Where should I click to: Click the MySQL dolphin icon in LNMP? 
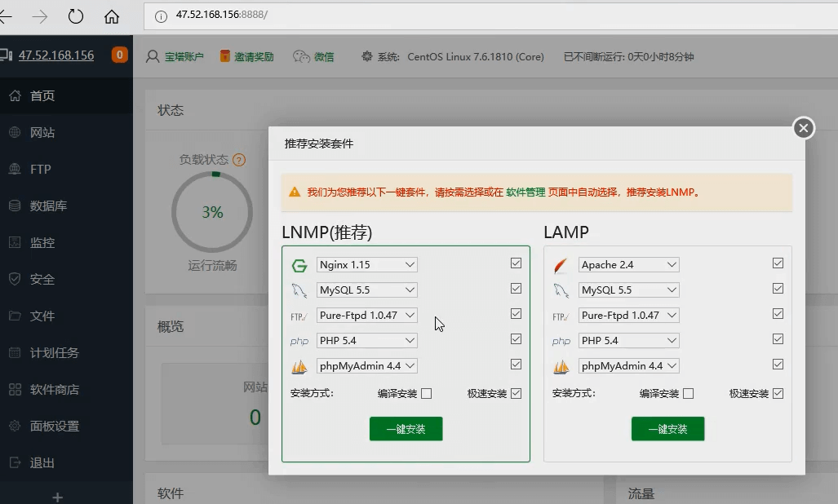299,290
